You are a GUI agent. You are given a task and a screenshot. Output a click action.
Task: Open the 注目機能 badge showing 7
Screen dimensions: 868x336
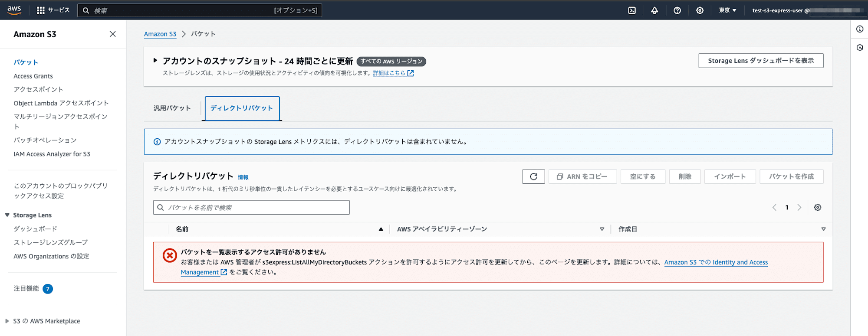tap(48, 289)
